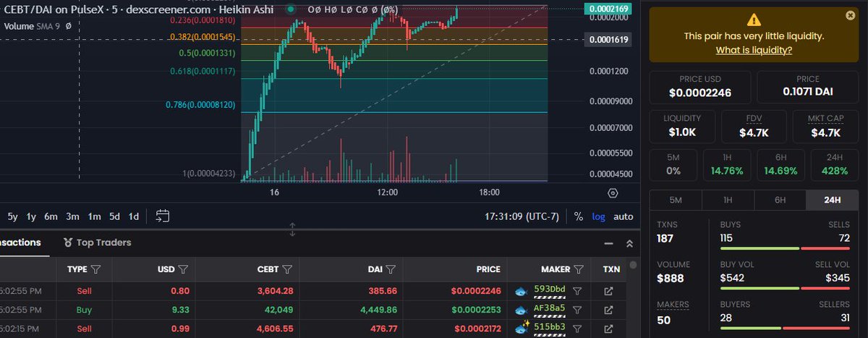
Task: Select the 5M stats tab
Action: 676,200
